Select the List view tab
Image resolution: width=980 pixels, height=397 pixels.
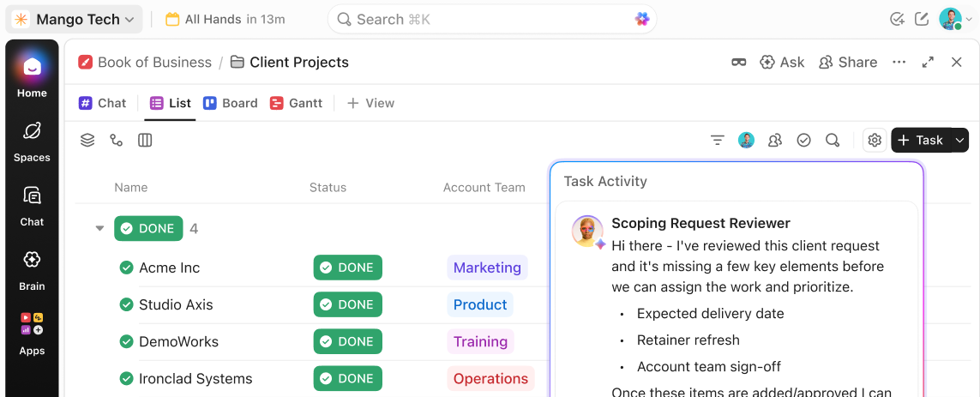point(171,103)
